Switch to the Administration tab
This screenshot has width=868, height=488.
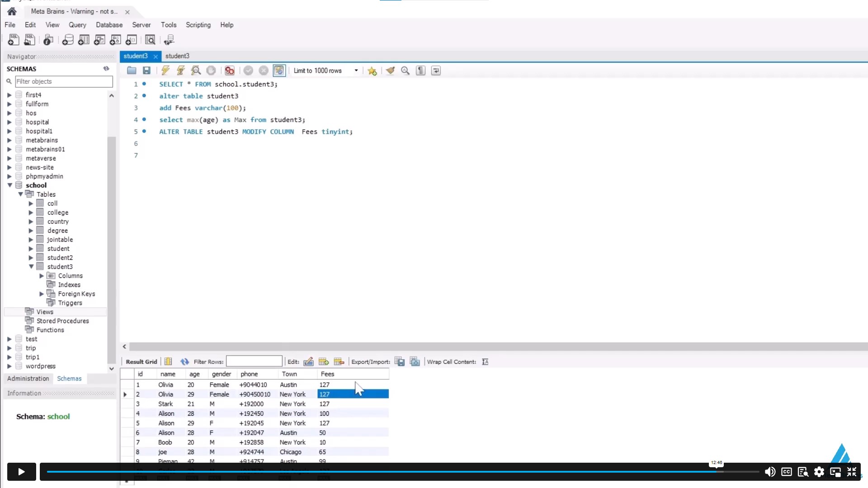[28, 379]
